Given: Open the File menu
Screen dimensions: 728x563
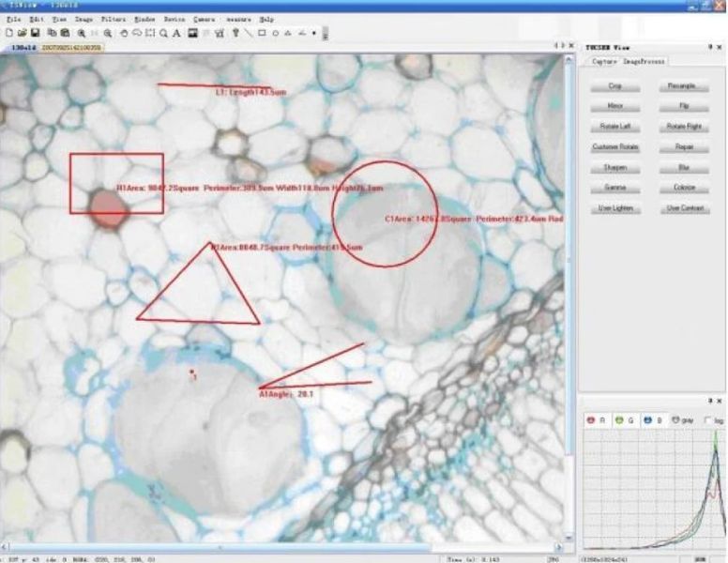Looking at the screenshot, I should pyautogui.click(x=13, y=20).
